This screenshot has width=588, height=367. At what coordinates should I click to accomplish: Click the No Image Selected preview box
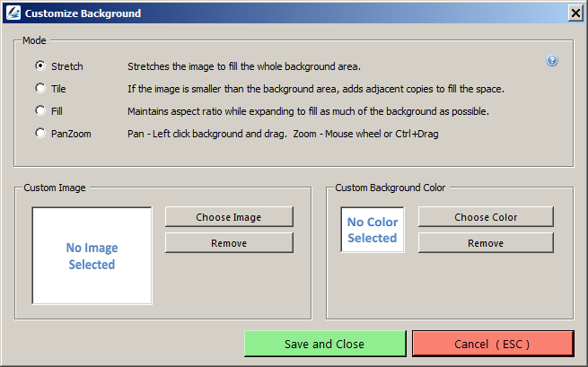point(92,256)
